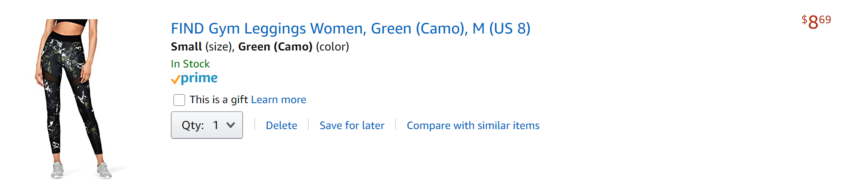Click the quantity value '1' in Qty box
This screenshot has width=868, height=184.
tap(216, 125)
